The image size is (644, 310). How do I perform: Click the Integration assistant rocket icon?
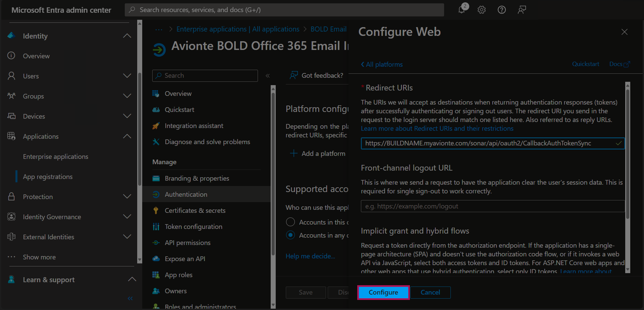[156, 126]
